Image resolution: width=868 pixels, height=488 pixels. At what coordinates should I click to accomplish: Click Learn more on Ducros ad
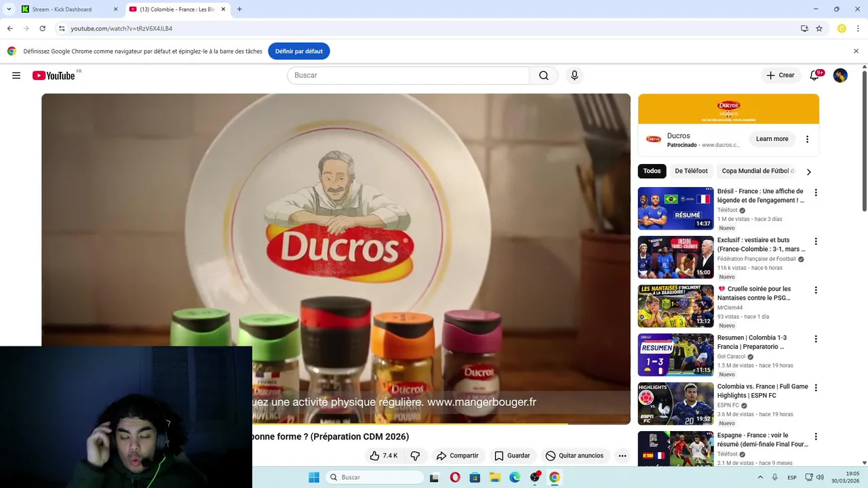[772, 139]
